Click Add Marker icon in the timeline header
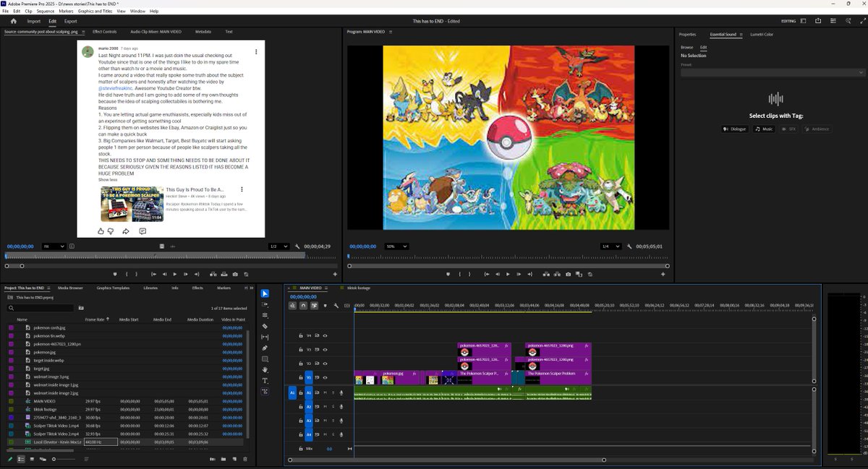 coord(325,306)
